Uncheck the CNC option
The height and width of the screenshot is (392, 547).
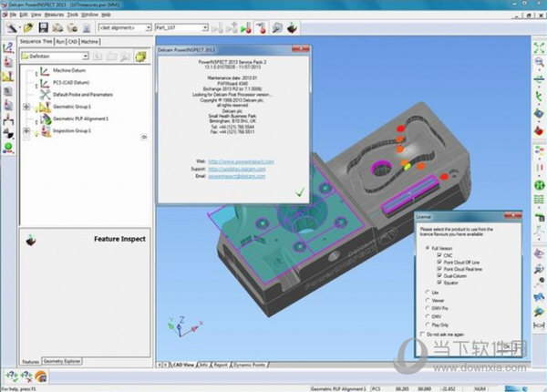click(439, 255)
